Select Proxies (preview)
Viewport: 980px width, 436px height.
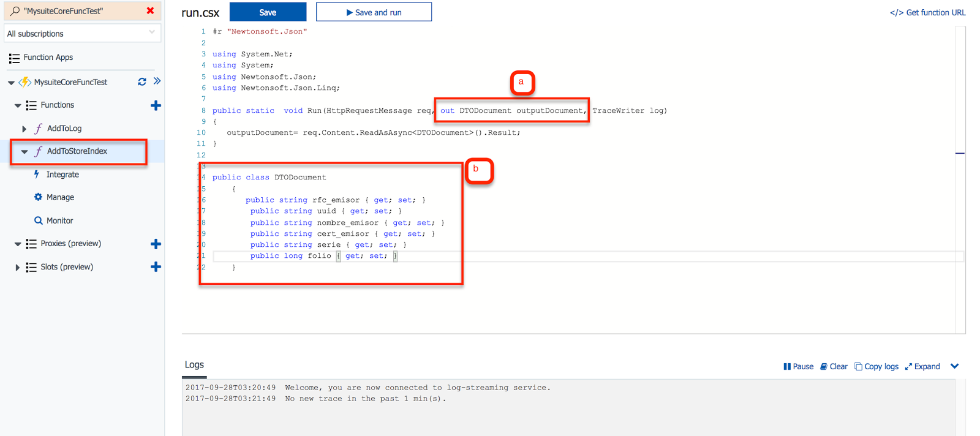click(x=70, y=244)
